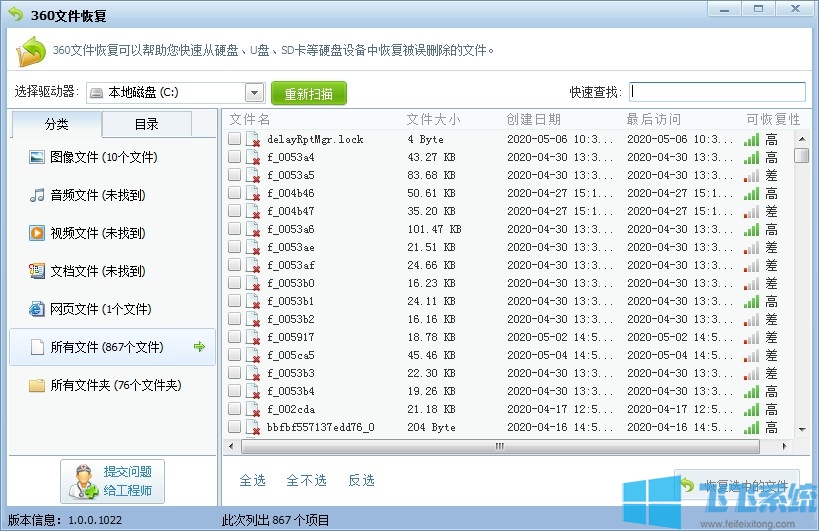The width and height of the screenshot is (819, 531).
Task: Click the recoverability signal bars for f_005ca5
Action: tap(752, 356)
